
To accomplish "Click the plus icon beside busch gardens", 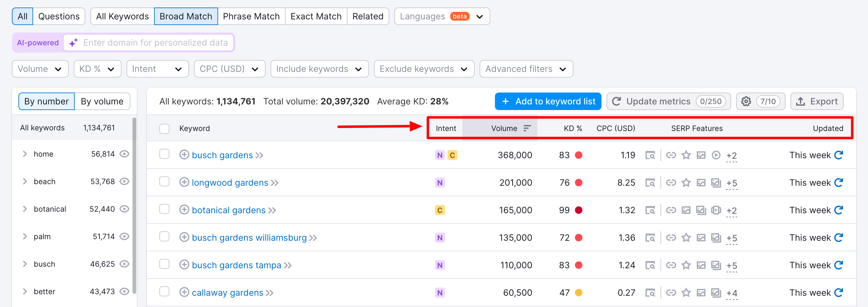I will [184, 155].
